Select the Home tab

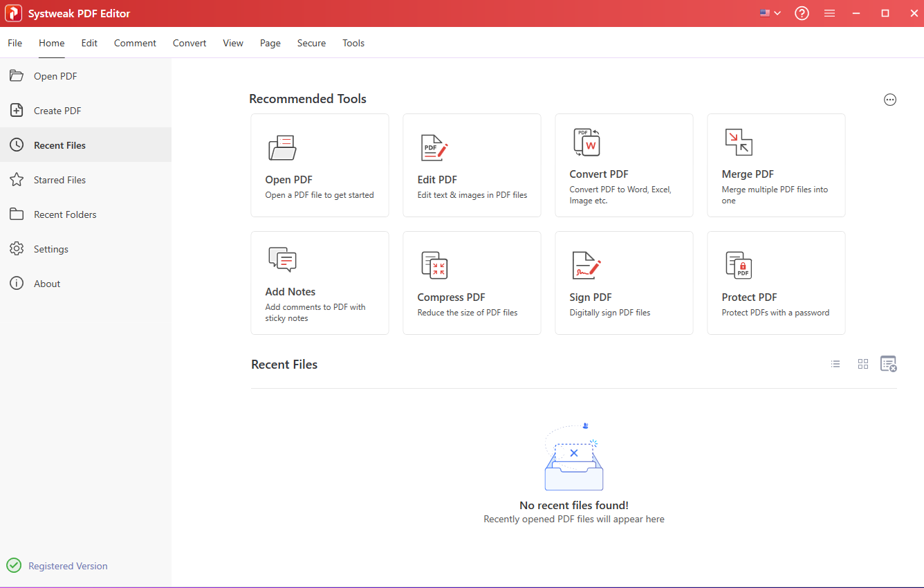tap(52, 43)
